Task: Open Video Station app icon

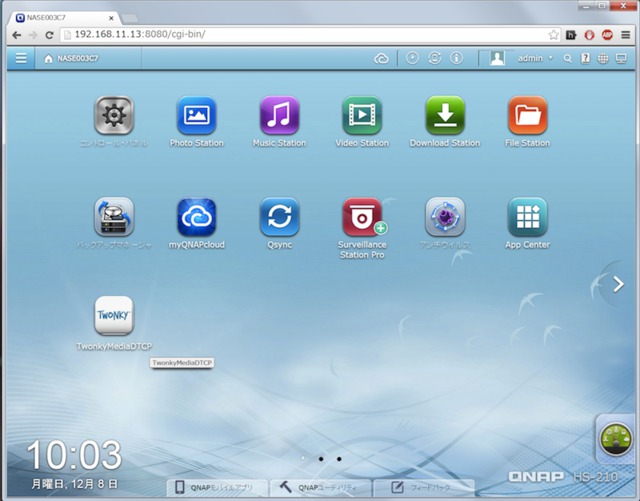Action: click(x=362, y=117)
